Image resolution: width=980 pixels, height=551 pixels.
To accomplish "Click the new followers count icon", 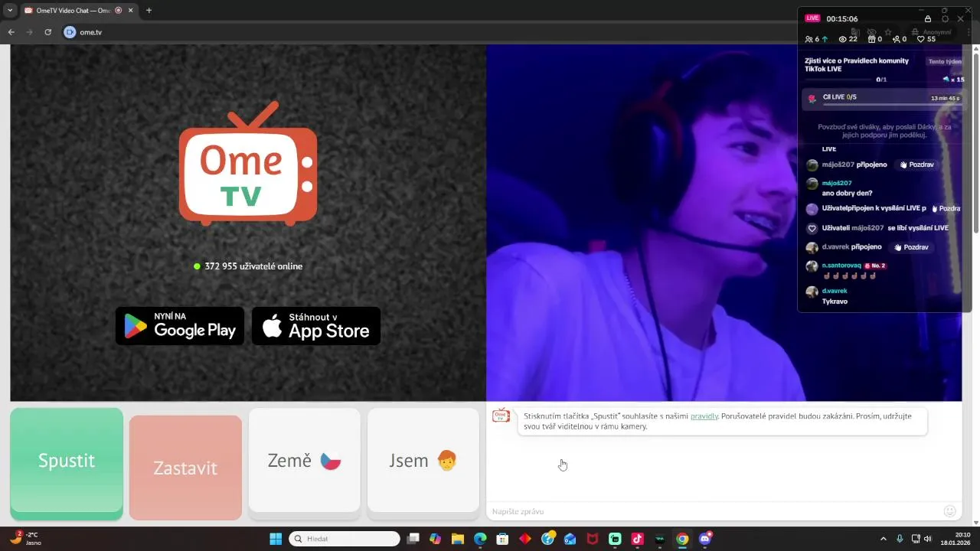I will [x=896, y=39].
